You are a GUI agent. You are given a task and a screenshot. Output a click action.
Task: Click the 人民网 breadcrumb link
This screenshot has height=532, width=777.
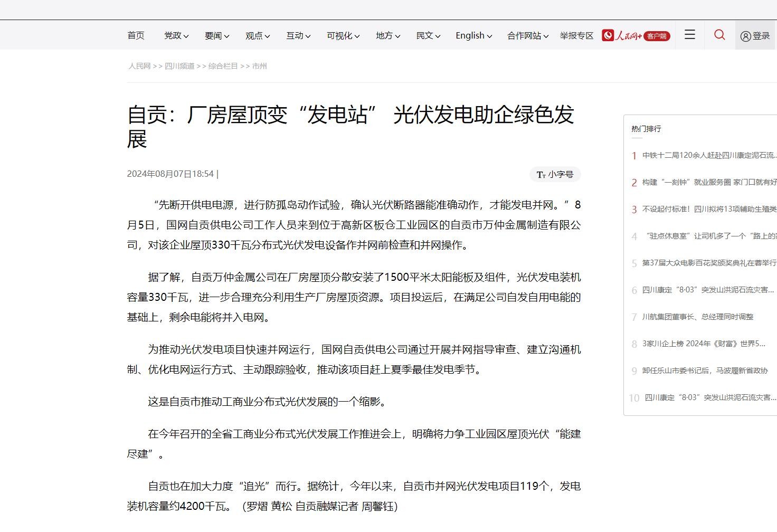(x=139, y=66)
